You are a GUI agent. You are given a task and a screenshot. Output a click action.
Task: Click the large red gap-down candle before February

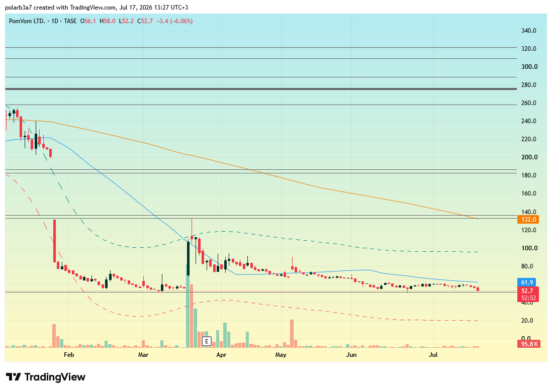pos(55,241)
